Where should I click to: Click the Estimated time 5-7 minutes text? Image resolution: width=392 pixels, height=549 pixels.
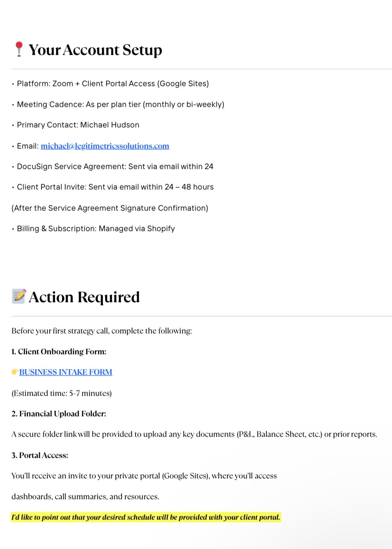[x=62, y=393]
